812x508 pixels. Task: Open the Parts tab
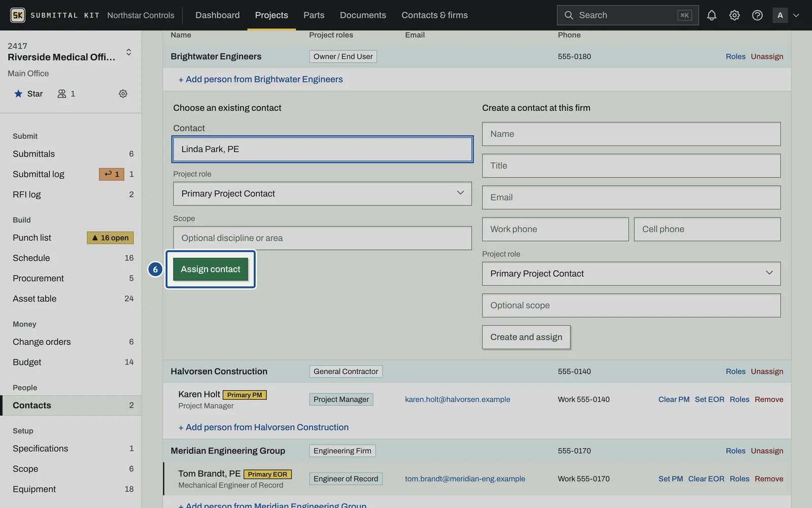tap(314, 15)
